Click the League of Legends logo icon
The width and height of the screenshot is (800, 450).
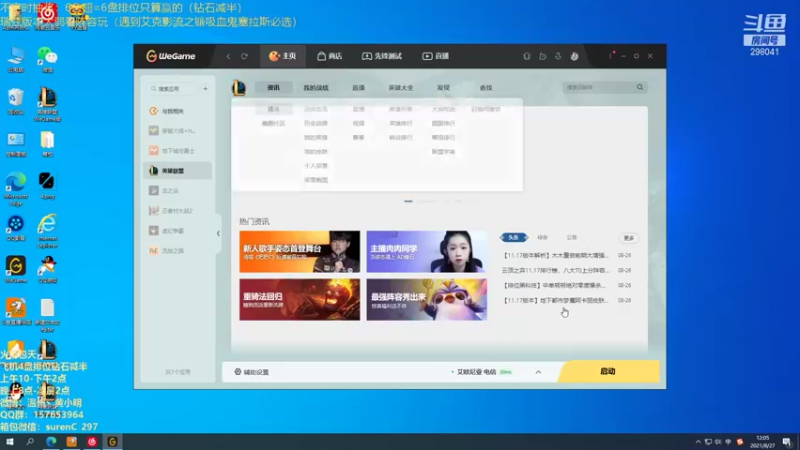[239, 88]
